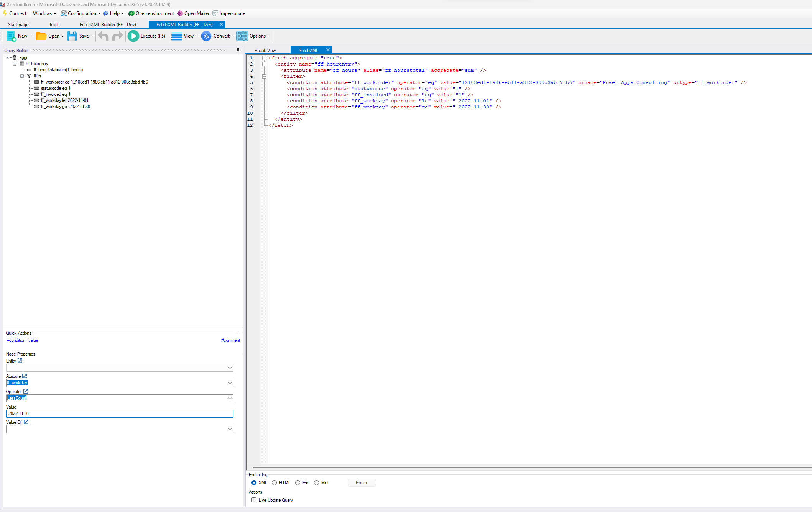Click the green Execute play icon
The width and height of the screenshot is (812, 512).
[133, 36]
